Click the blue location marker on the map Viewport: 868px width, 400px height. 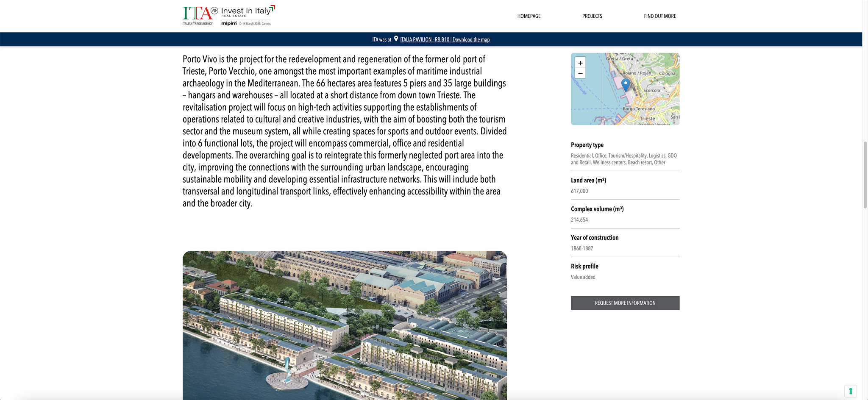point(626,84)
